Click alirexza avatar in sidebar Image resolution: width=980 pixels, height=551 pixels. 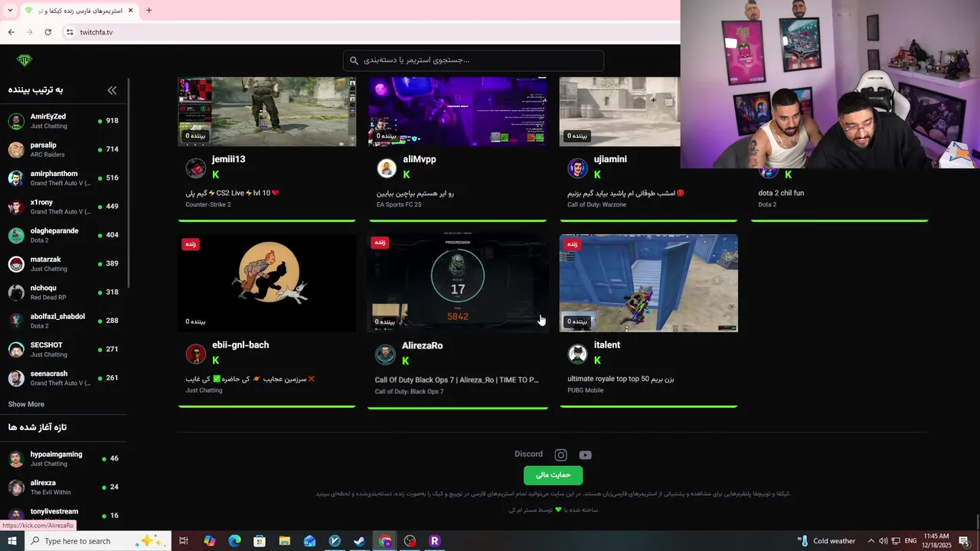coord(16,487)
